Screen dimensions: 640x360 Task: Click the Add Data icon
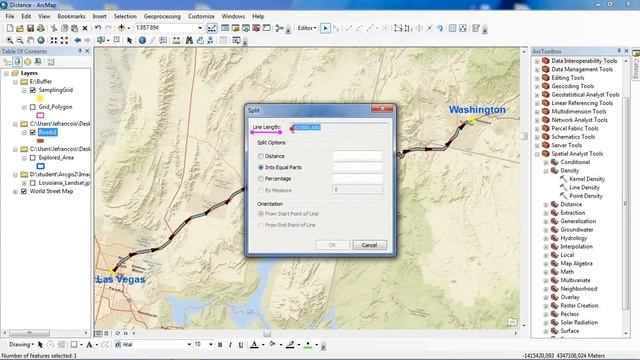pos(121,28)
